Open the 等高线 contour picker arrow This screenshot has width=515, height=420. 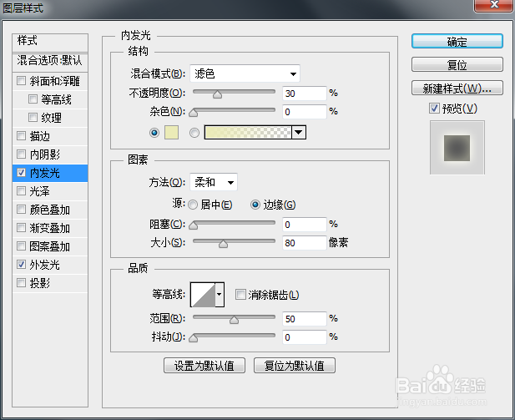(220, 295)
